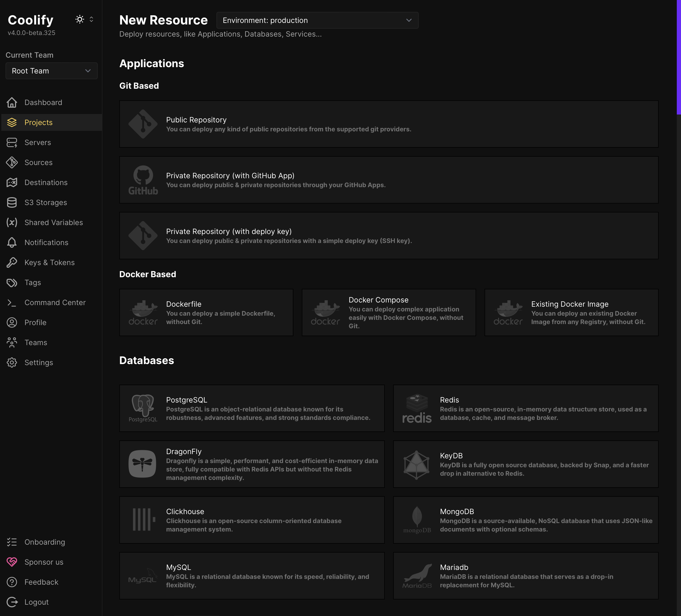Click the Settings gear icon

click(12, 362)
